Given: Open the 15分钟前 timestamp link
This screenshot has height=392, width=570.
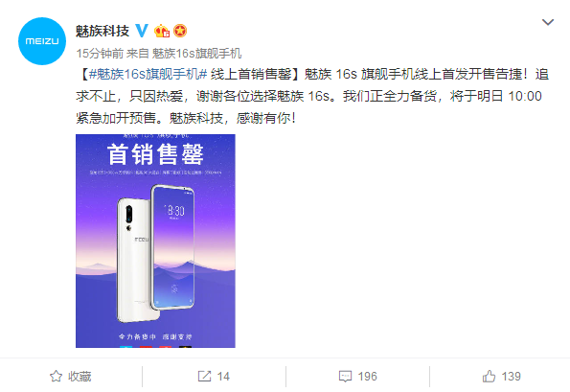Looking at the screenshot, I should [100, 54].
